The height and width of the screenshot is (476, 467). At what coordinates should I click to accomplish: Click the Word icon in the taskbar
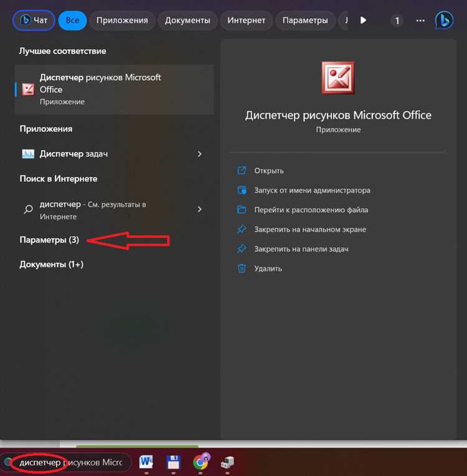point(146,462)
